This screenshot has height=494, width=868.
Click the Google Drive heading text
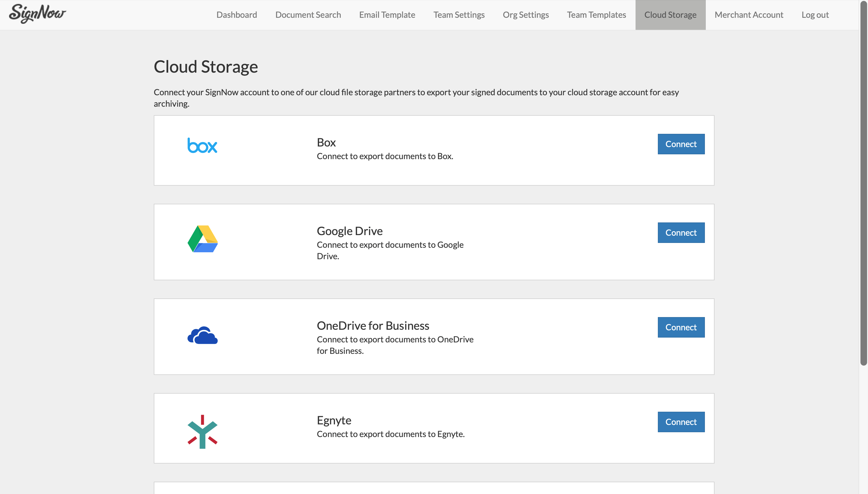(349, 231)
